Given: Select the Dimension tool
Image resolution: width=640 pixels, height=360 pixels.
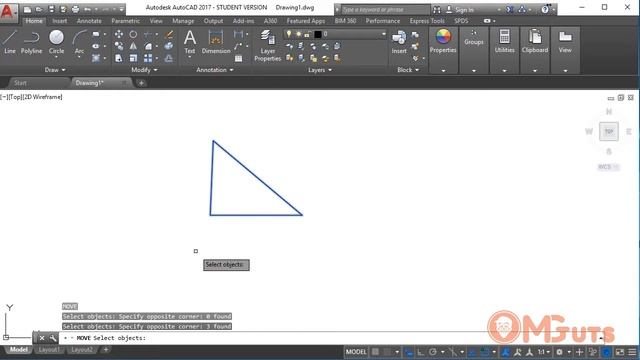Looking at the screenshot, I should [x=216, y=42].
